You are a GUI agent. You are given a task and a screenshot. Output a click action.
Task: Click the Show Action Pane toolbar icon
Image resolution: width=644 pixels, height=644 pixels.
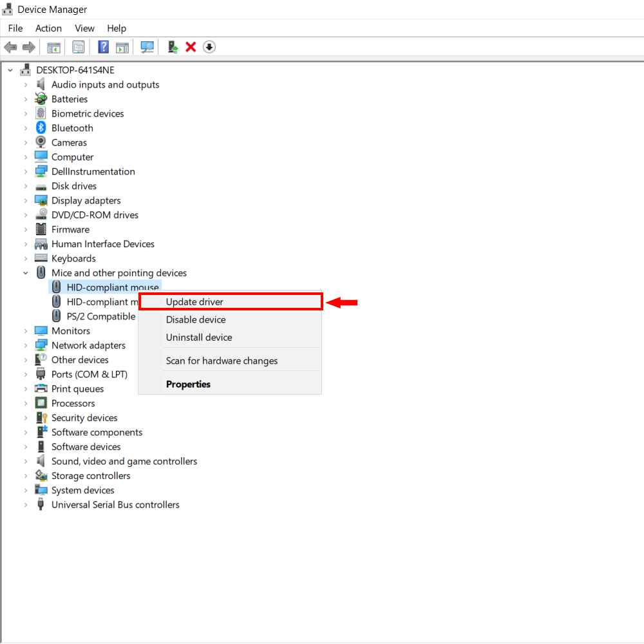(x=122, y=46)
